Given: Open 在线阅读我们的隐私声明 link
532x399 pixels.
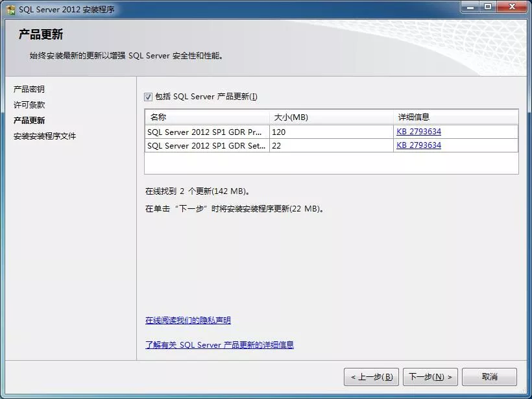Looking at the screenshot, I should point(188,320).
